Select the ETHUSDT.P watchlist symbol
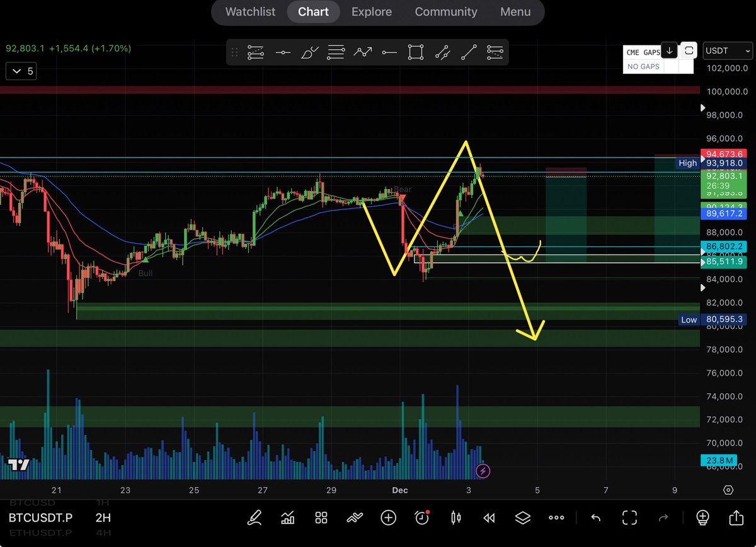The width and height of the screenshot is (756, 547). [x=40, y=533]
